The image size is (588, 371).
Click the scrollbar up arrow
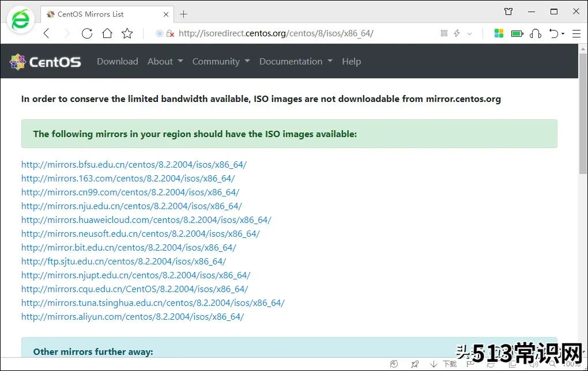[x=583, y=49]
